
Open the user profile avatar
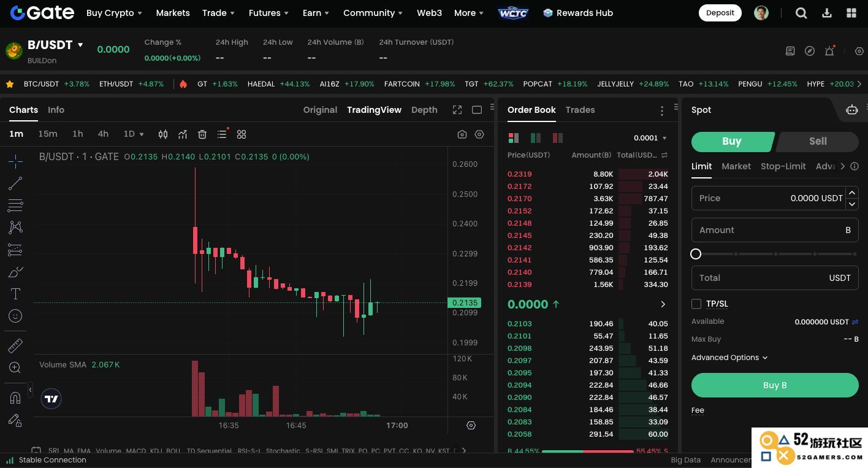coord(761,13)
